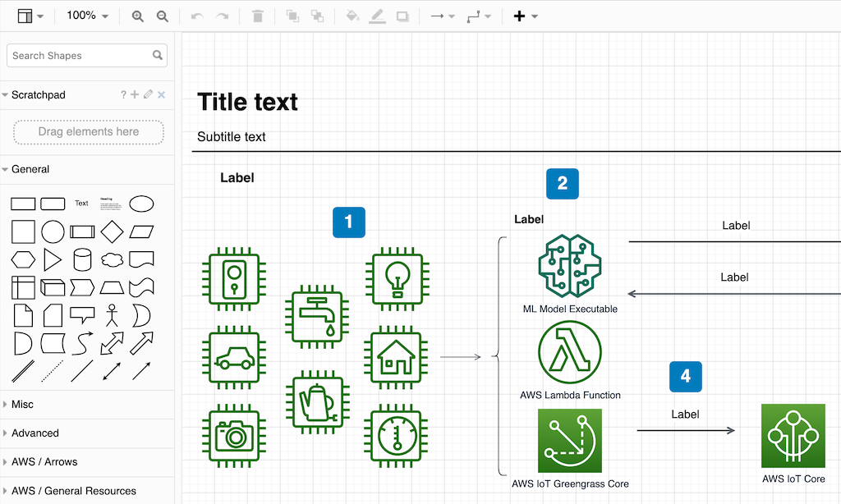The image size is (841, 504).
Task: Select the IoT doorbell speaker device icon
Action: coord(234,279)
